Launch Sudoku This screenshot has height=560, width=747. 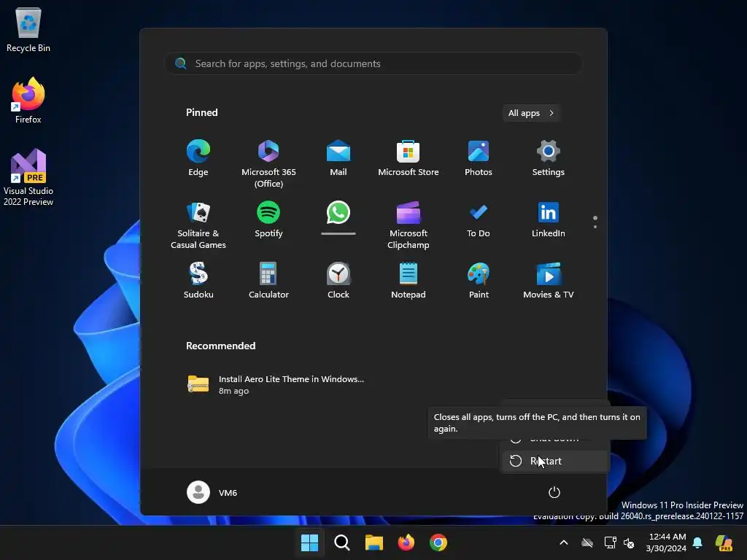coord(198,281)
